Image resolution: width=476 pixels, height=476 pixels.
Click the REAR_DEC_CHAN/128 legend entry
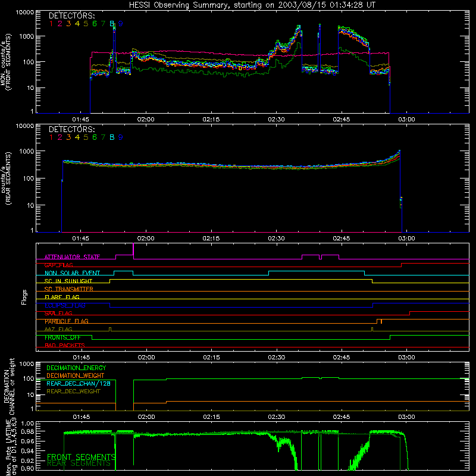[x=79, y=383]
